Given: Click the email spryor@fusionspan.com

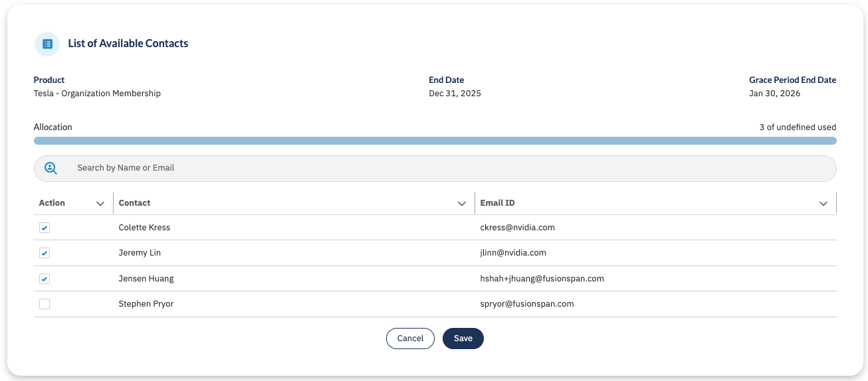Looking at the screenshot, I should click(527, 304).
